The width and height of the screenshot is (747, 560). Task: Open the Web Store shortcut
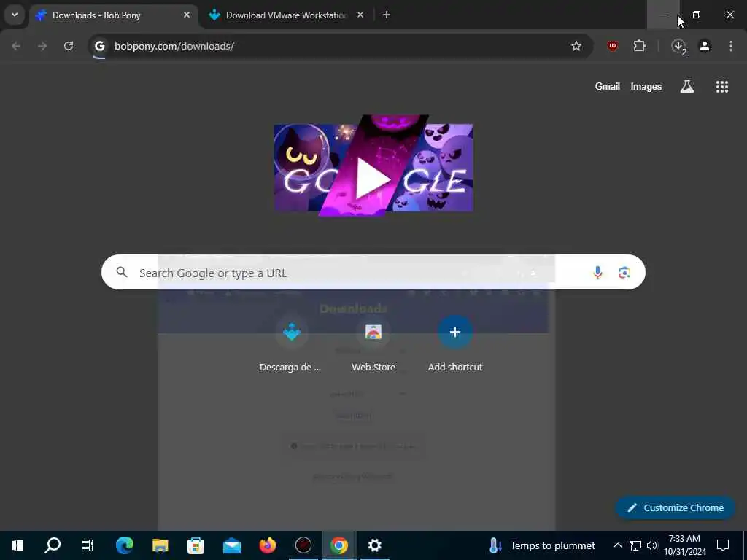[x=373, y=344]
